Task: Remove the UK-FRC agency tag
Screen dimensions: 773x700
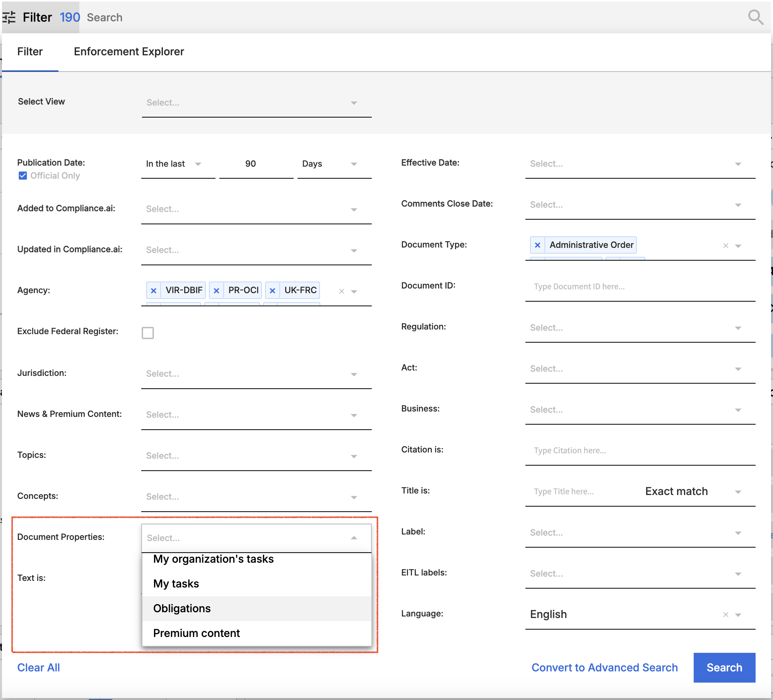Action: pyautogui.click(x=272, y=290)
